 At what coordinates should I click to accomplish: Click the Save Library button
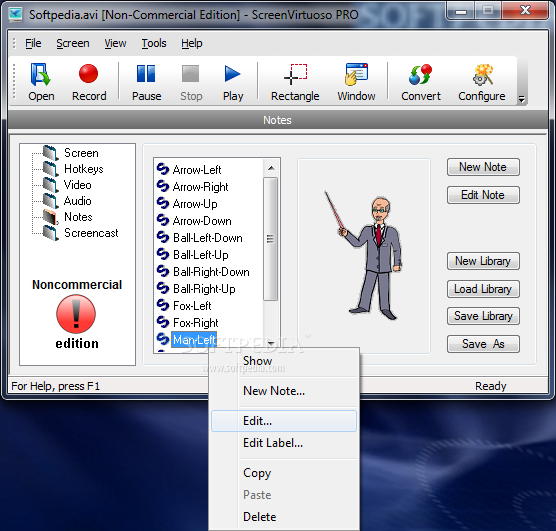tap(483, 316)
